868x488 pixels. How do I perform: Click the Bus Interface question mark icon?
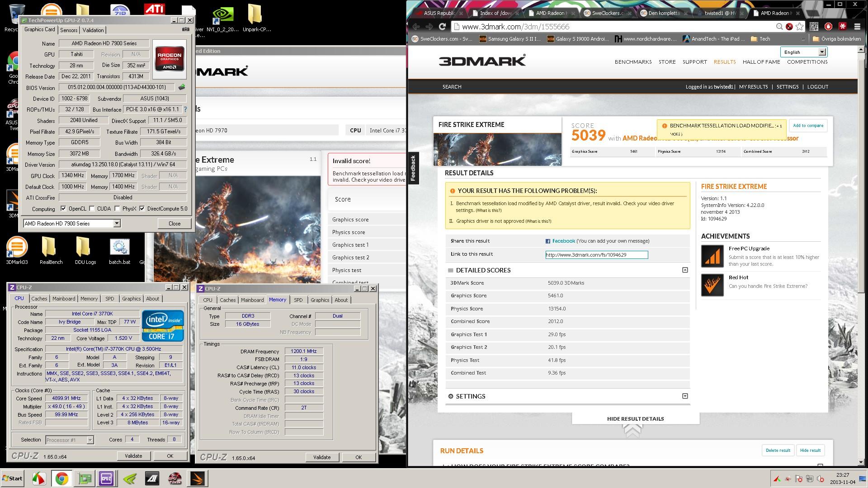click(x=185, y=109)
